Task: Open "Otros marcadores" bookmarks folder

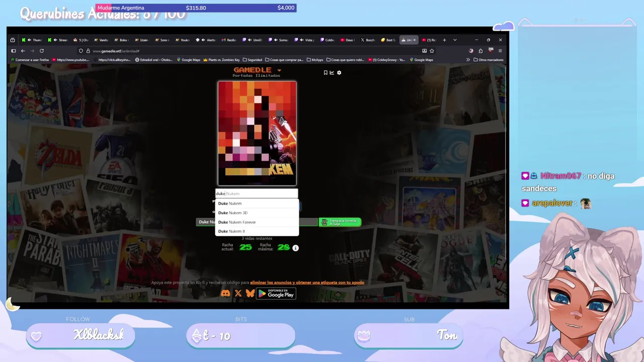Action: [x=489, y=60]
